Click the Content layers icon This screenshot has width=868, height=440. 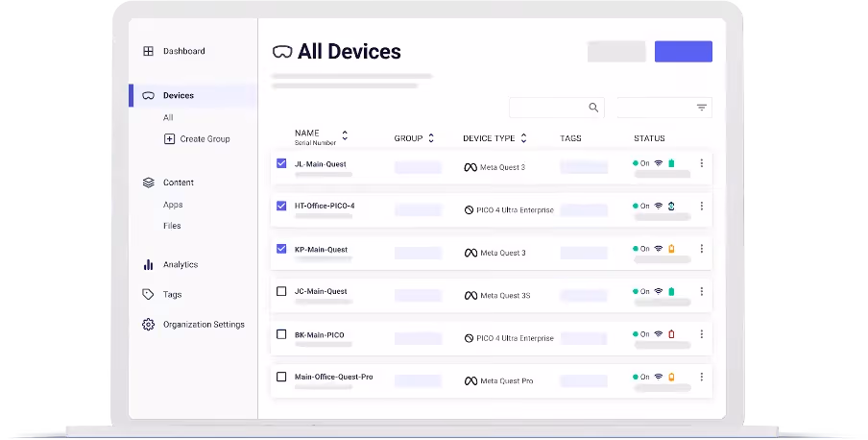(x=148, y=183)
